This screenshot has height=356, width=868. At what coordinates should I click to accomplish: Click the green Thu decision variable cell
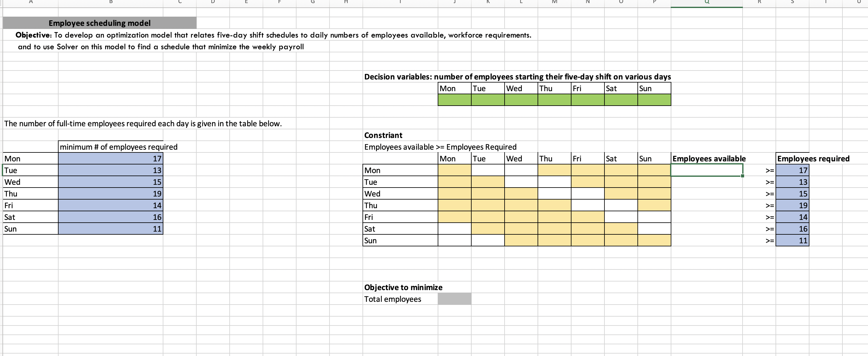[x=554, y=100]
